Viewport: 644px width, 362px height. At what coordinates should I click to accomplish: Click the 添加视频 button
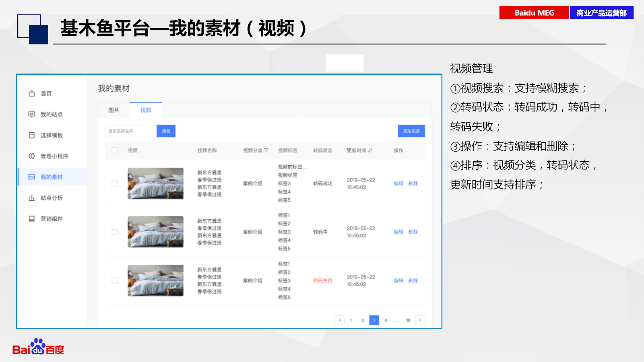411,131
